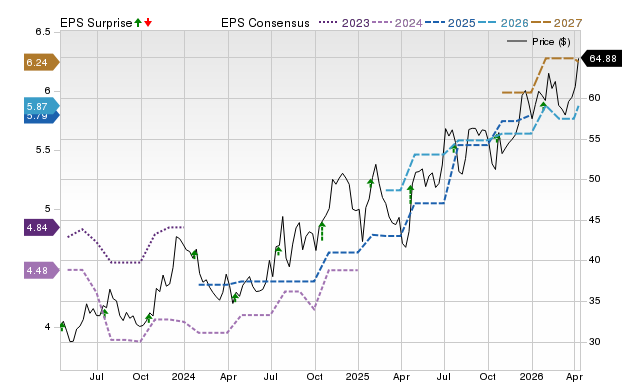Image resolution: width=640 pixels, height=382 pixels.
Task: Click the green surprise arrow just before 2025
Action: point(322,231)
